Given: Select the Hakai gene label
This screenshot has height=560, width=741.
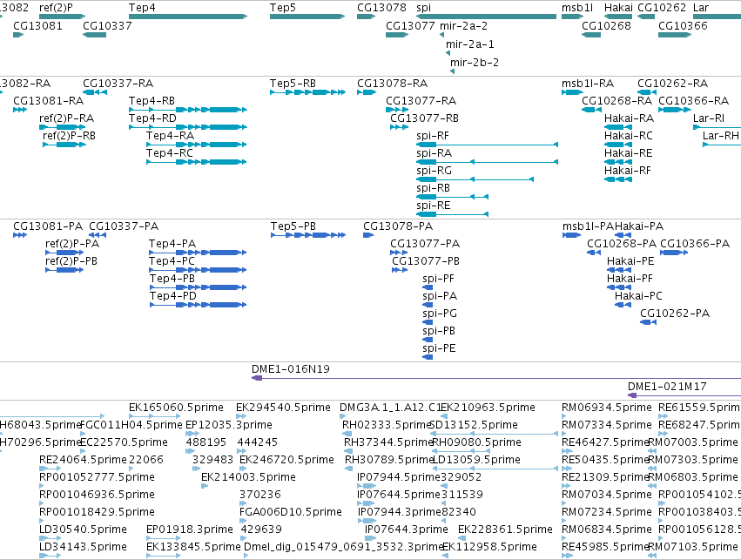Looking at the screenshot, I should [618, 8].
